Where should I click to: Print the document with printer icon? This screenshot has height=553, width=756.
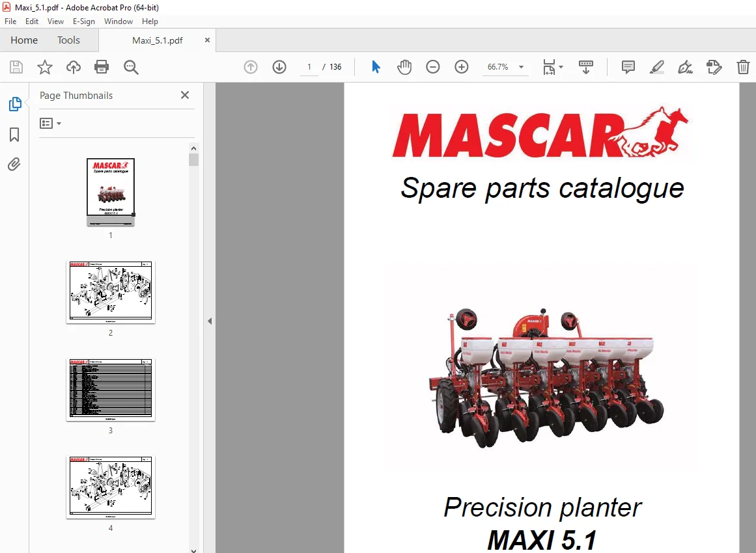[x=102, y=67]
